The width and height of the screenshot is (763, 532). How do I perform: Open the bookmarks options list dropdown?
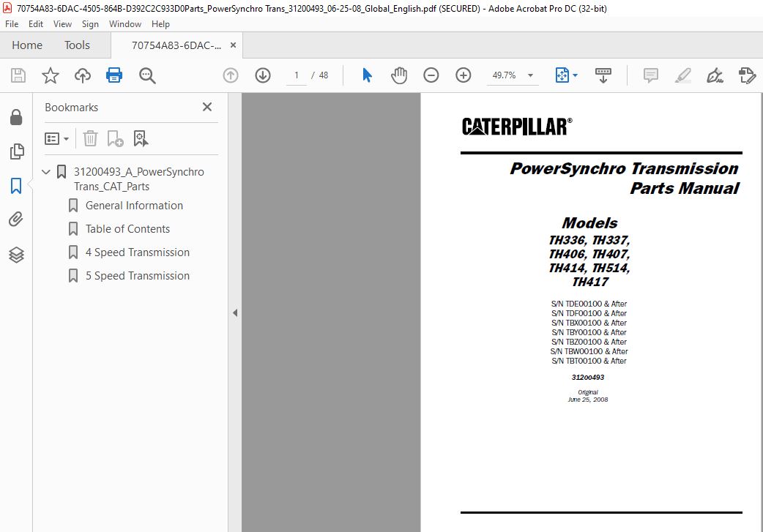tap(56, 138)
